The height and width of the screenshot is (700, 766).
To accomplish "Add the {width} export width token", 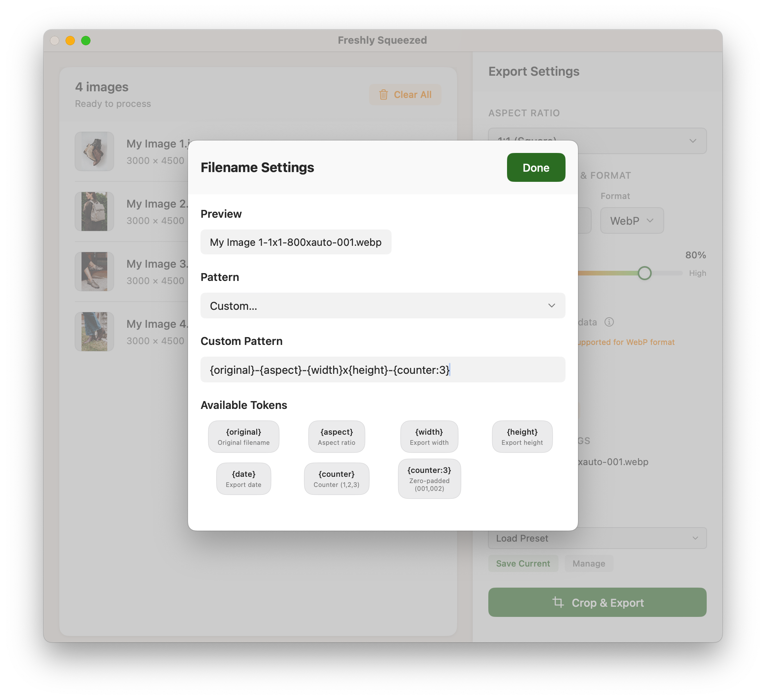I will [429, 437].
